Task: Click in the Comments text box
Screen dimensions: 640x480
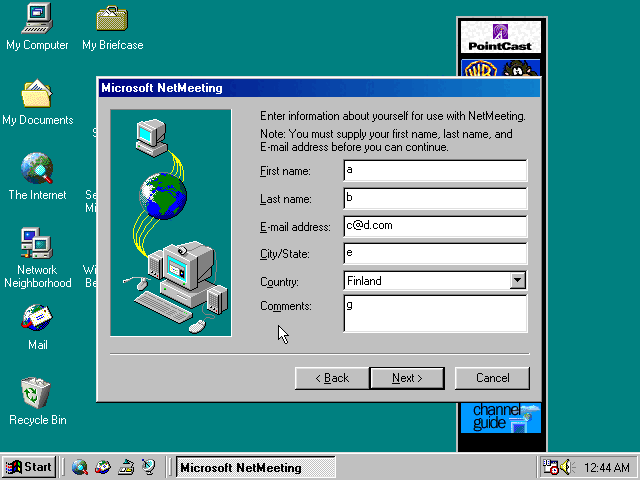Action: [x=436, y=313]
